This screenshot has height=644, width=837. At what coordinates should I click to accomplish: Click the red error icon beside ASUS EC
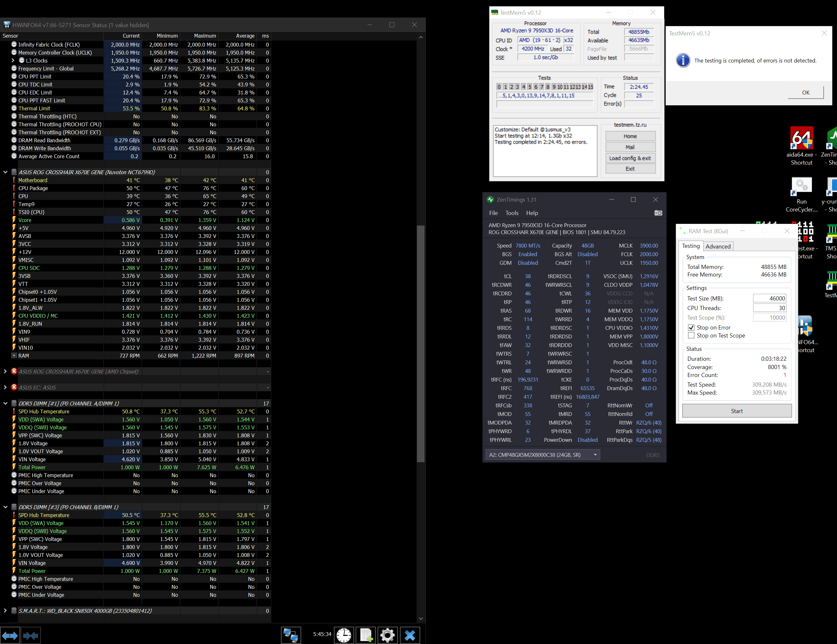[14, 388]
